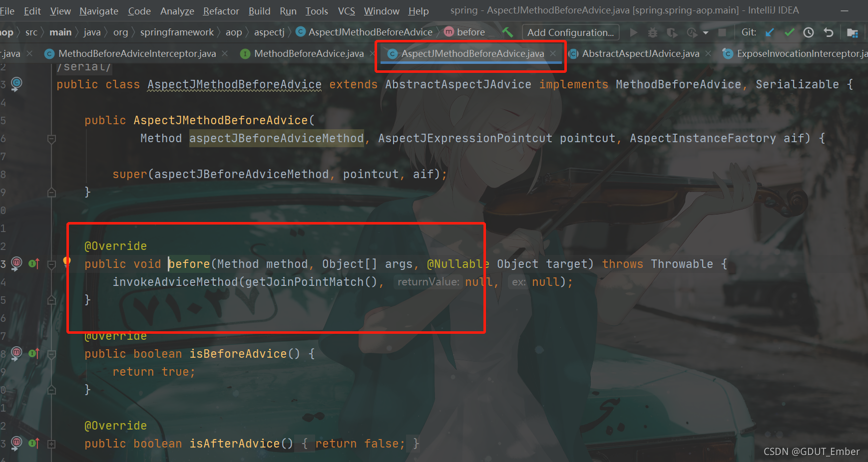The width and height of the screenshot is (868, 462).
Task: Open the Run menu
Action: click(288, 11)
